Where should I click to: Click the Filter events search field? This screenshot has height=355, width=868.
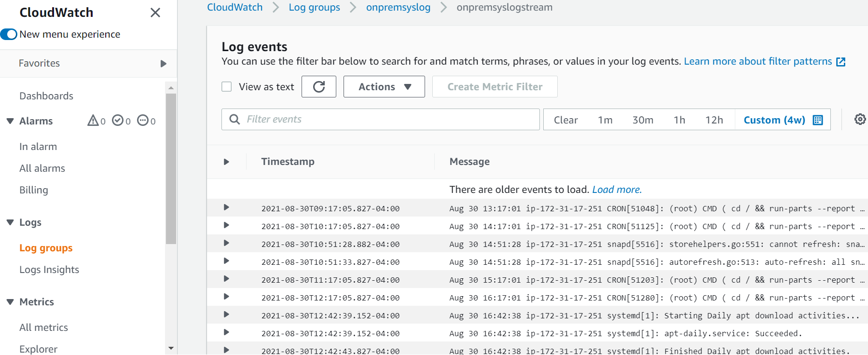point(381,120)
